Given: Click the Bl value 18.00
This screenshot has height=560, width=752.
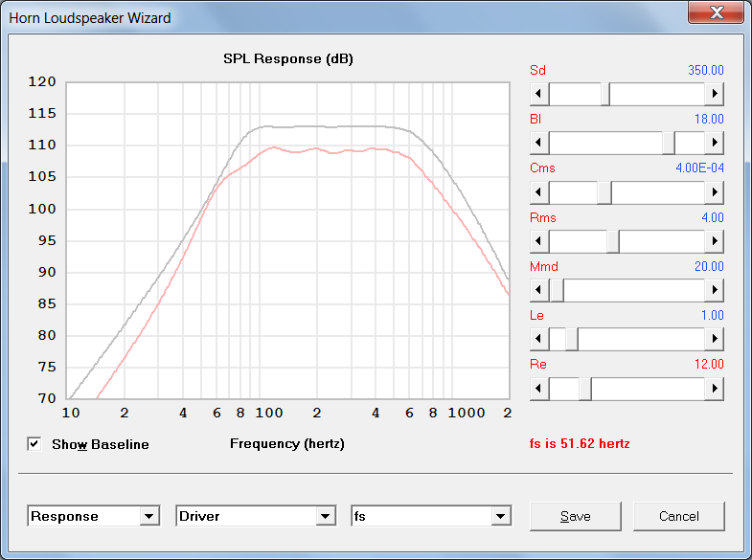Looking at the screenshot, I should [x=709, y=119].
